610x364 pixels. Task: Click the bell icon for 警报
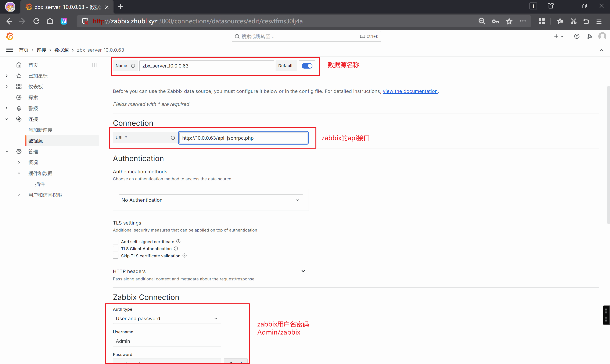(x=19, y=108)
